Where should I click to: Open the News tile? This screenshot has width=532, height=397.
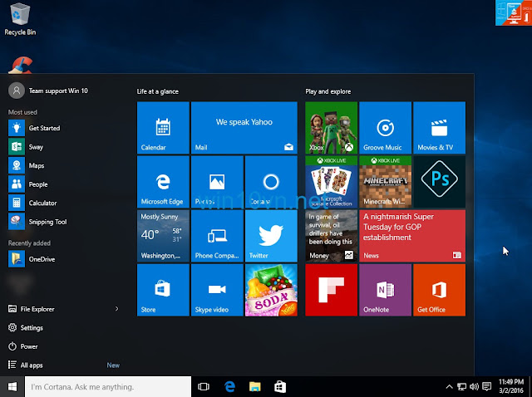pos(412,236)
